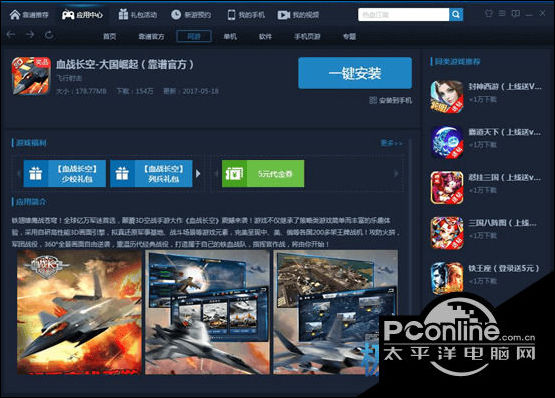Open the clock icon 新游预约 section
Screen dimensions: 555x398
pyautogui.click(x=191, y=15)
